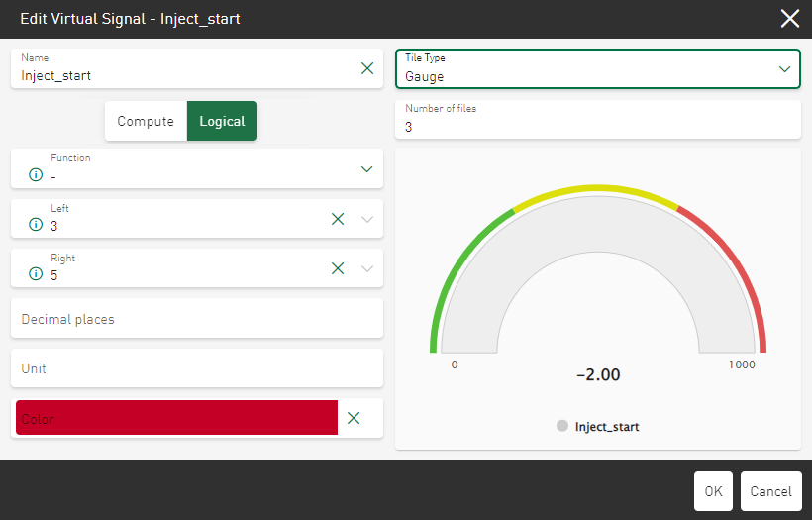Image resolution: width=812 pixels, height=520 pixels.
Task: Clear the Name field with the X icon
Action: (x=367, y=68)
